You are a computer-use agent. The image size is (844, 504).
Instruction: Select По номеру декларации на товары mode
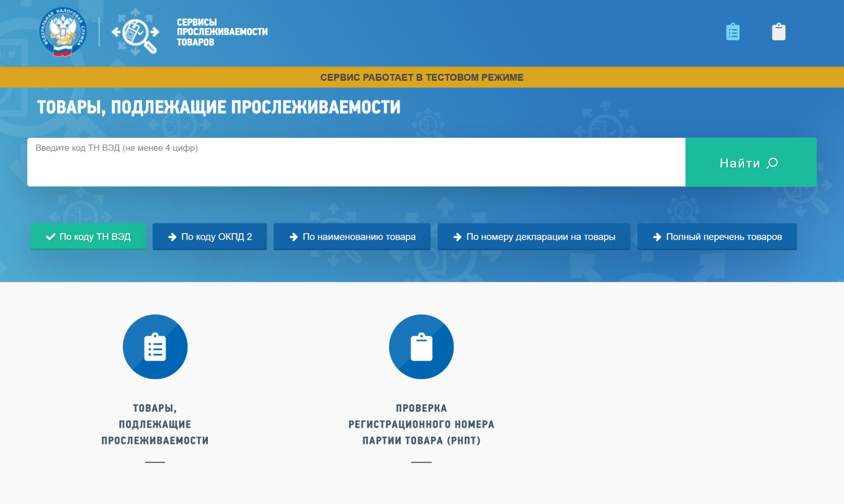pyautogui.click(x=534, y=236)
